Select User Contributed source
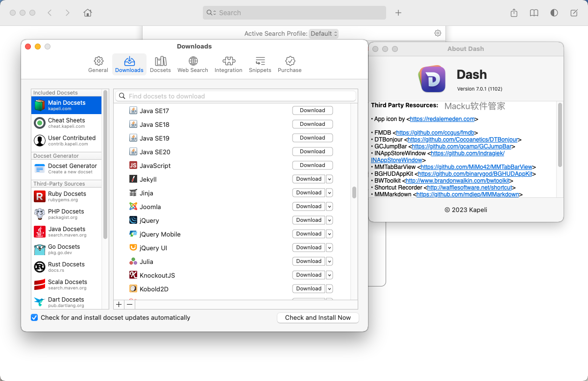 (x=66, y=141)
